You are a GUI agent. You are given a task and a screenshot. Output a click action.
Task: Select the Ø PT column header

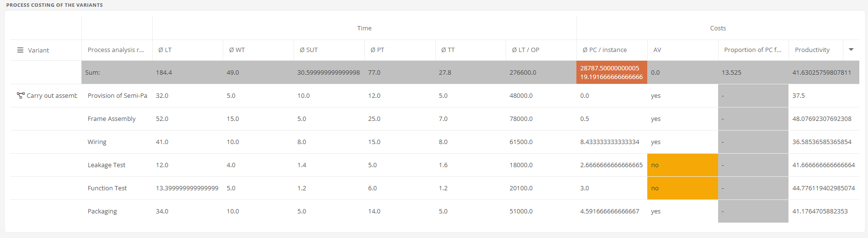pos(377,50)
